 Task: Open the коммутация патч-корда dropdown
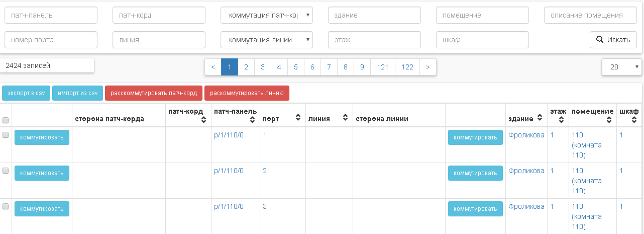click(x=267, y=15)
